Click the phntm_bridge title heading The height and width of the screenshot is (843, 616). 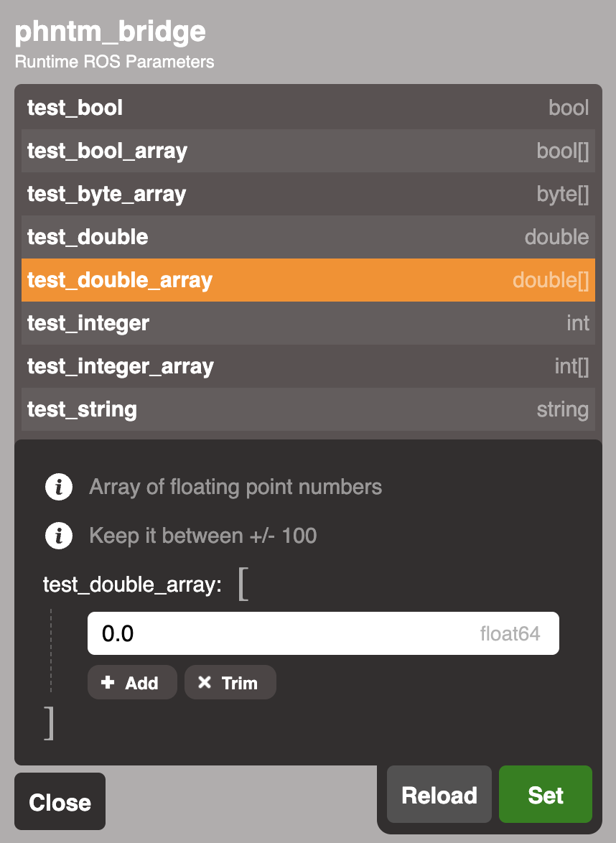pos(109,32)
